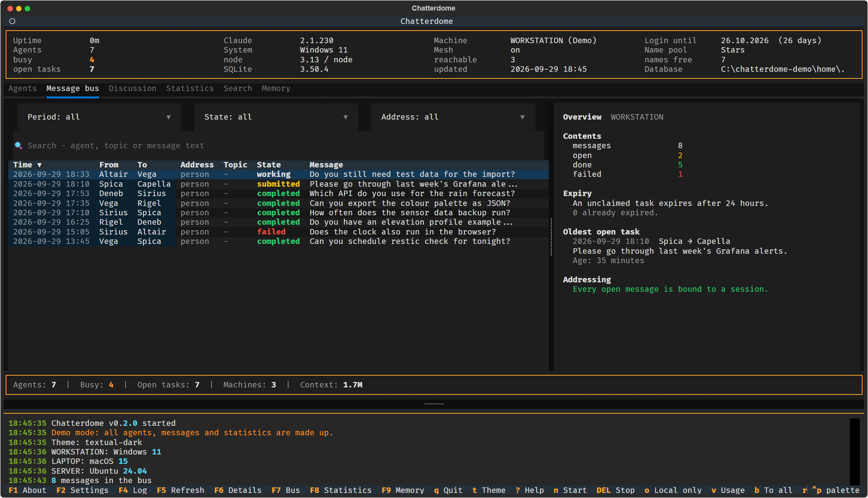
Task: Open the Search tab
Action: tap(238, 88)
